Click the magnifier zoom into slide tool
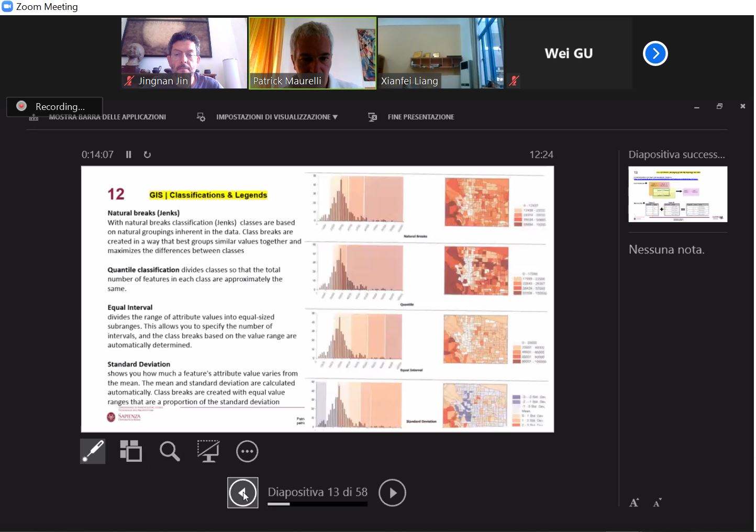The width and height of the screenshot is (756, 532). click(x=170, y=451)
